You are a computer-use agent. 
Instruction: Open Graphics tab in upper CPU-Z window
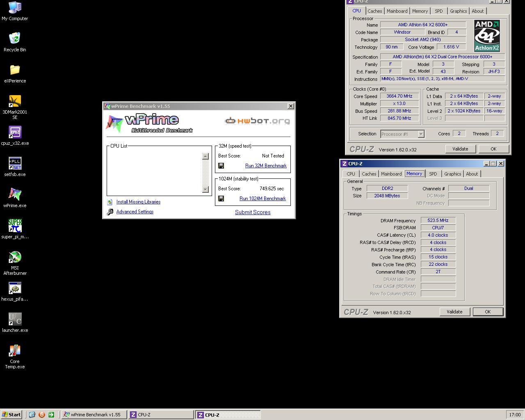tap(458, 11)
